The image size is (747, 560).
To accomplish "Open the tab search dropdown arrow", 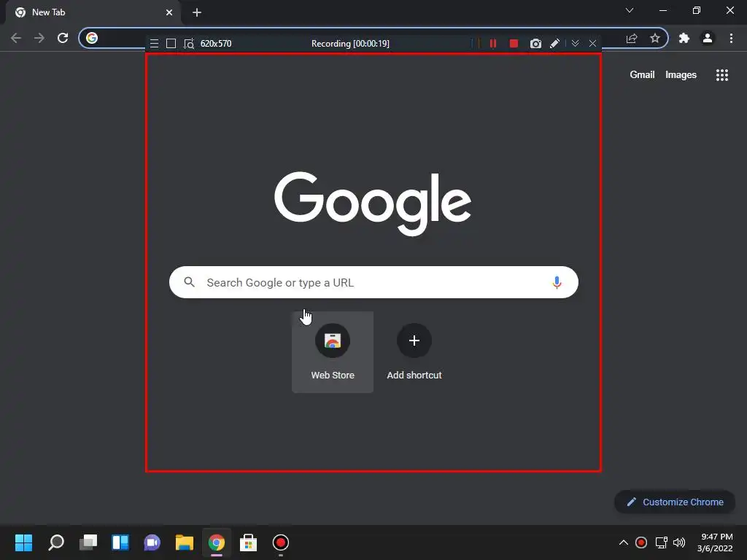I will 630,10.
